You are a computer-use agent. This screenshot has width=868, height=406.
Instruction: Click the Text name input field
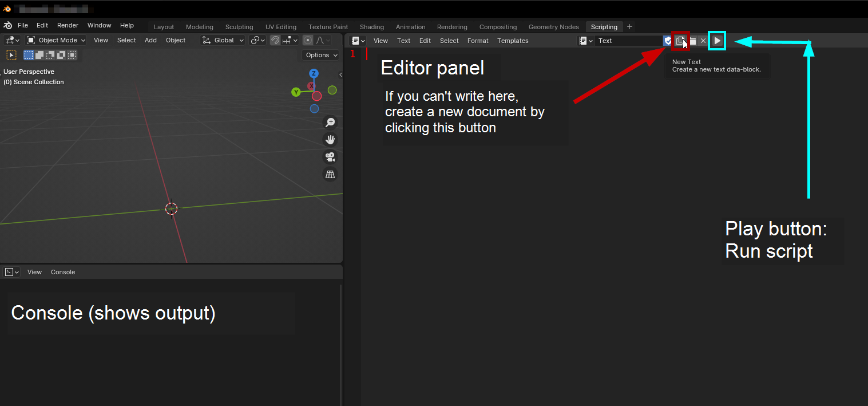pyautogui.click(x=628, y=41)
